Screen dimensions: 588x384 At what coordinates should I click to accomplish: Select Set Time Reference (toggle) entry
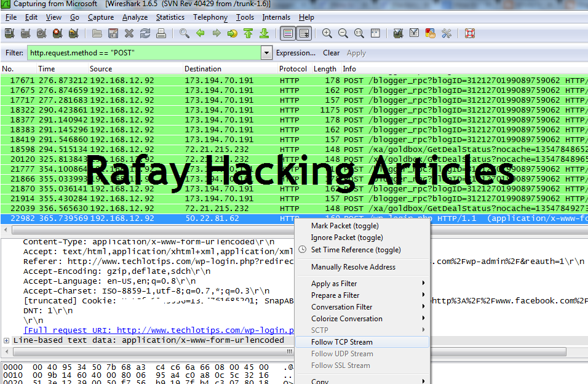(x=362, y=250)
